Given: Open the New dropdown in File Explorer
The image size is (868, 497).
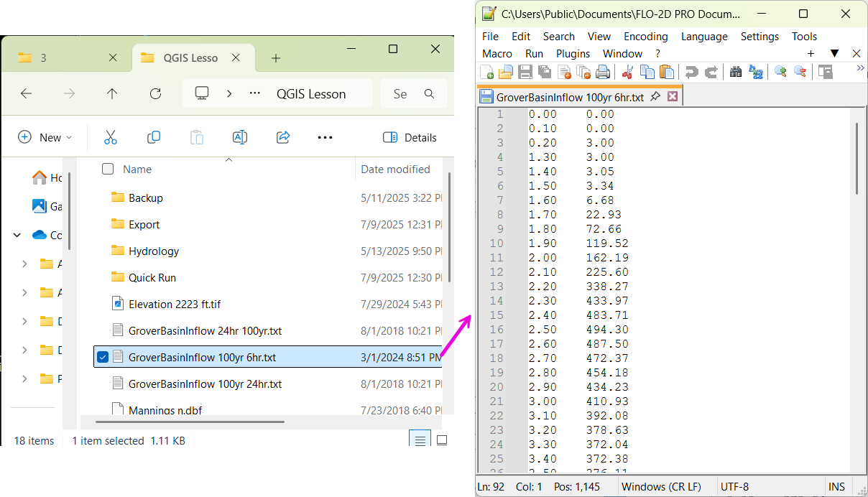Looking at the screenshot, I should tap(45, 137).
